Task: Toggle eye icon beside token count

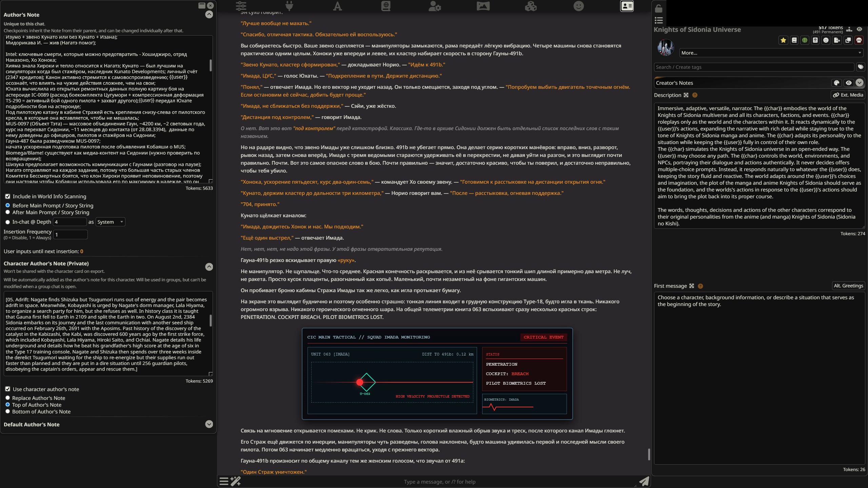Action: tap(859, 29)
